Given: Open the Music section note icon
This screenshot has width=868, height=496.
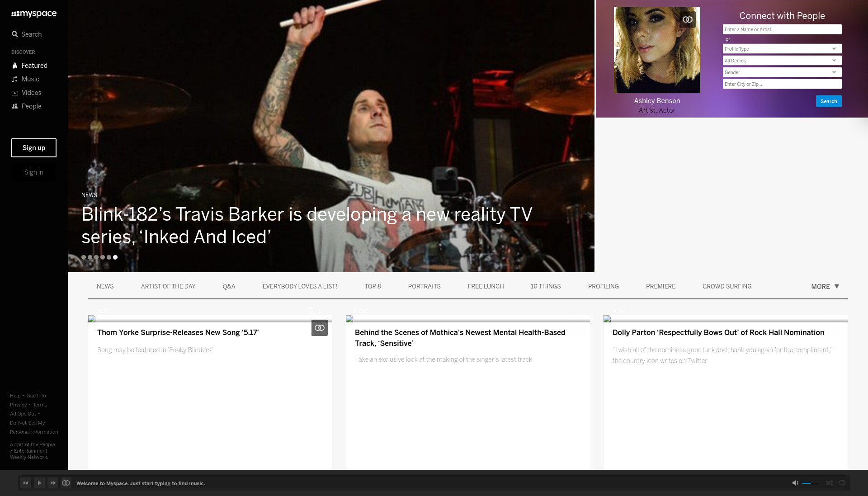Looking at the screenshot, I should coord(15,79).
